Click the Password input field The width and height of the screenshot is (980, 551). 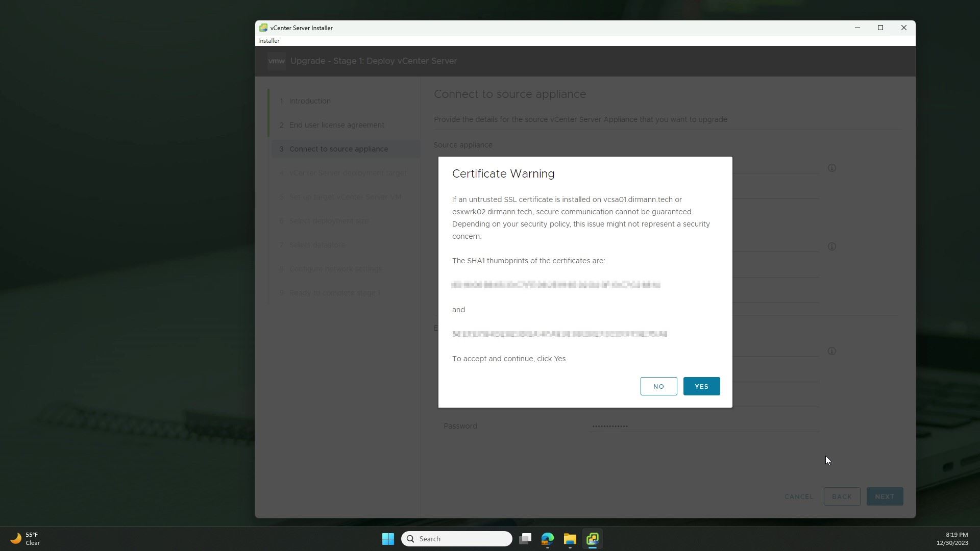click(704, 426)
